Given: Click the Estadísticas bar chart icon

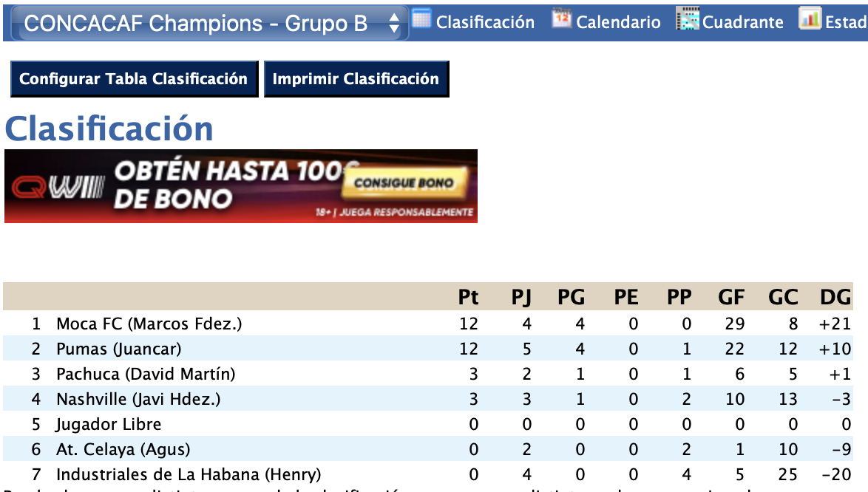Looking at the screenshot, I should tap(810, 20).
